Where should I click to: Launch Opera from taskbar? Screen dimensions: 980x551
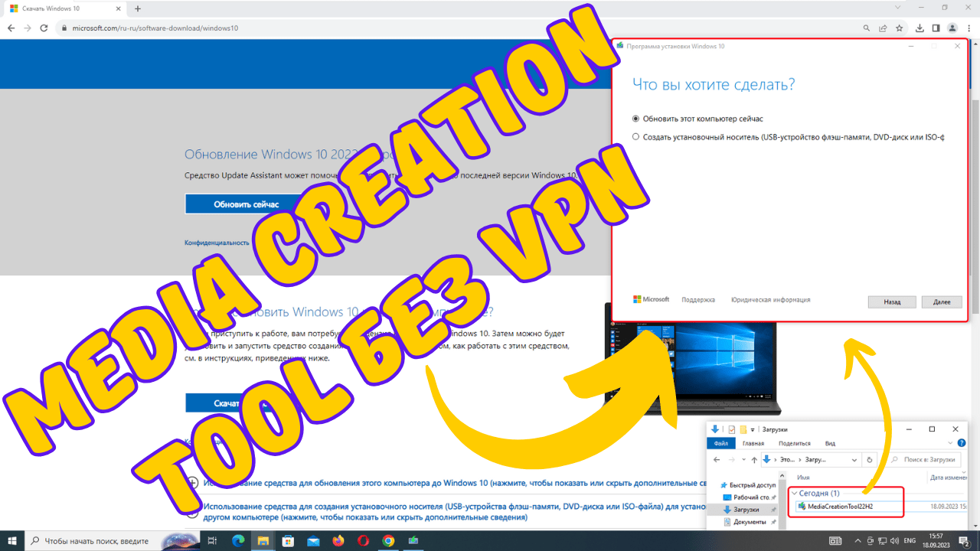[x=363, y=540]
